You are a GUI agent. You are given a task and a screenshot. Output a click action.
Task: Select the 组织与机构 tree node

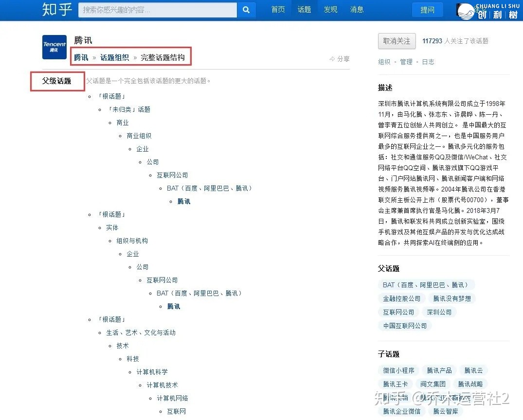coord(132,241)
